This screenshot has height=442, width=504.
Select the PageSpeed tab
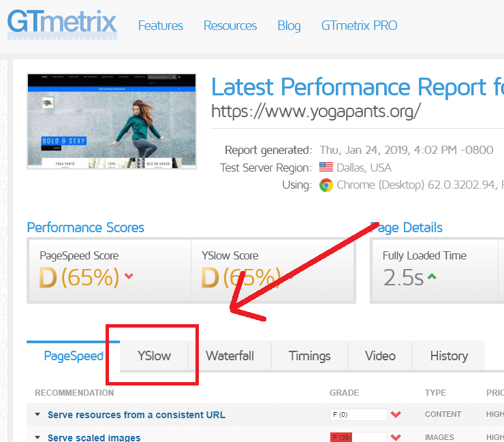point(74,356)
